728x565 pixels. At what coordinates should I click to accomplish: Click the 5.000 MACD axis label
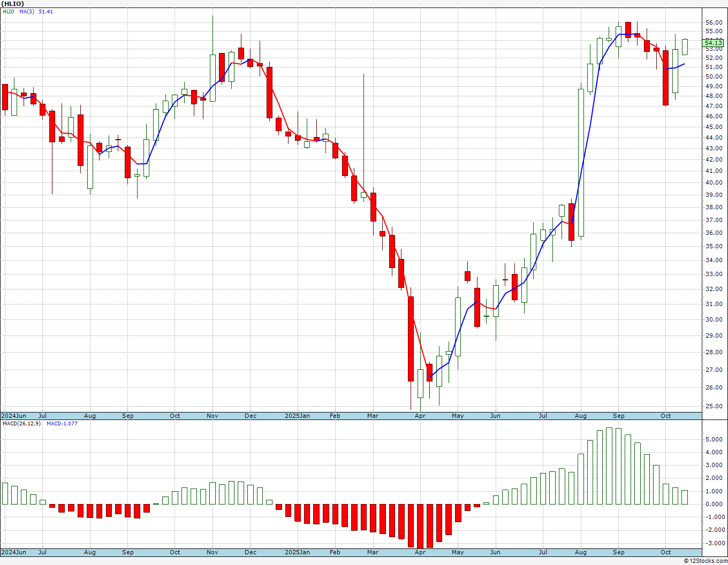coord(714,439)
